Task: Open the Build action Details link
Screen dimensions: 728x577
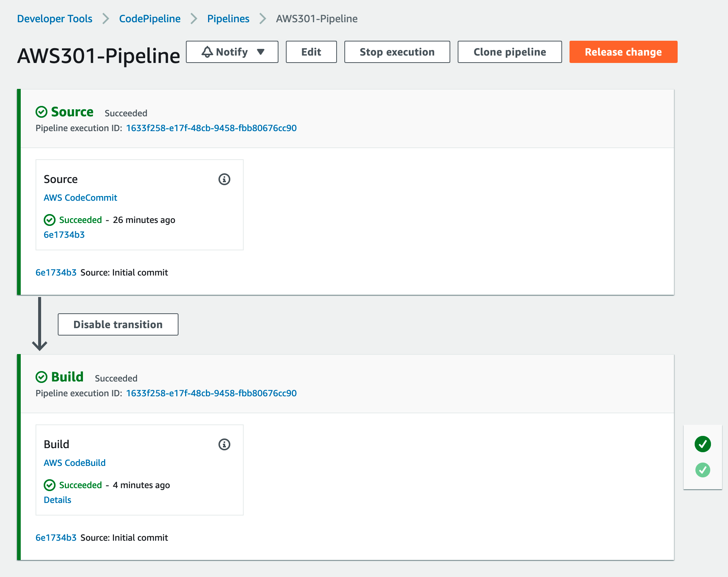Action: point(57,500)
